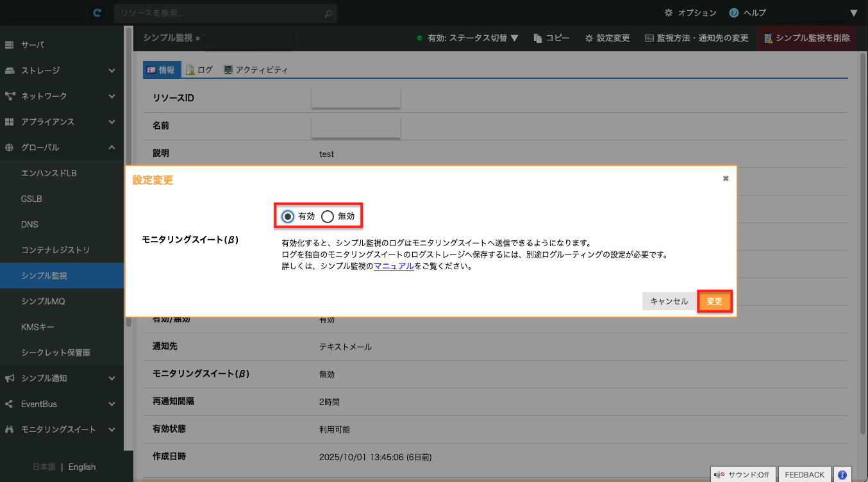Click the Server icon in sidebar
Viewport: 868px width, 482px height.
[9, 45]
